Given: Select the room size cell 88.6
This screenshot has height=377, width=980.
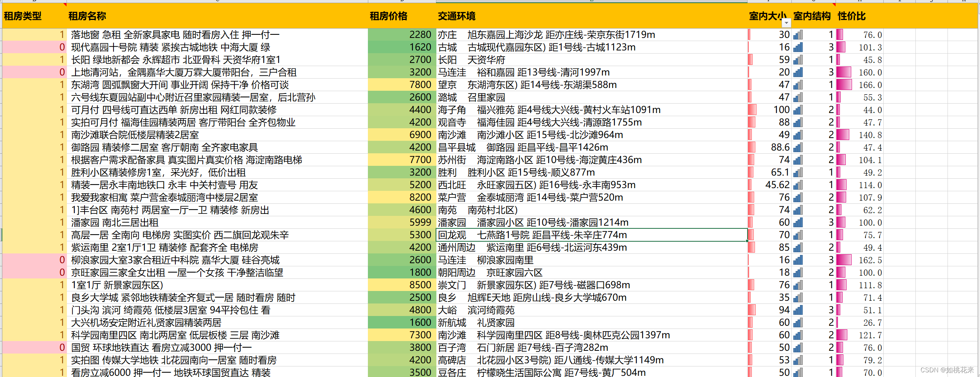Looking at the screenshot, I should (769, 147).
